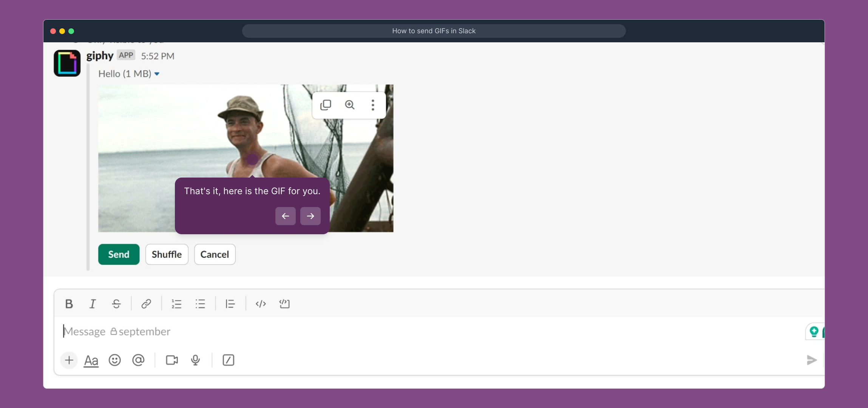
Task: Open the slash command shortcuts menu
Action: tap(229, 360)
